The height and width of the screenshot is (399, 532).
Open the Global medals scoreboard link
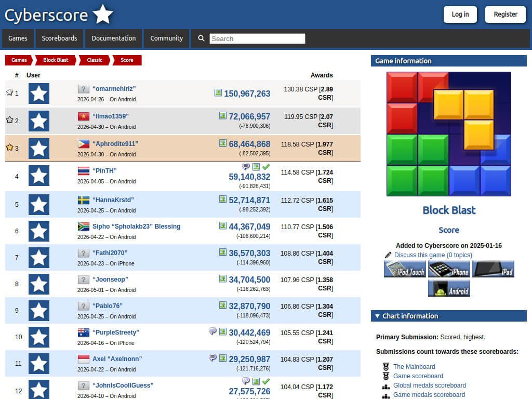pyautogui.click(x=430, y=385)
